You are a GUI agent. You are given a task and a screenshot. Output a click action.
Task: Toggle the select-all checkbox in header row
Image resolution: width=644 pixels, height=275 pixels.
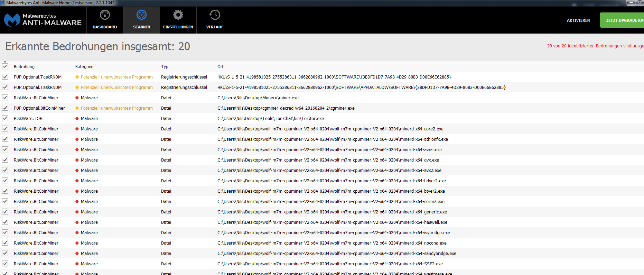click(x=5, y=66)
